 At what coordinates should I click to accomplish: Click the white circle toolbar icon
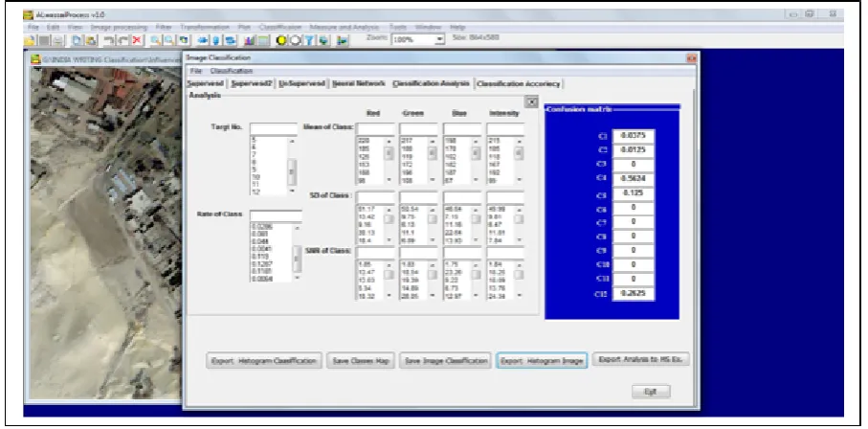[296, 40]
